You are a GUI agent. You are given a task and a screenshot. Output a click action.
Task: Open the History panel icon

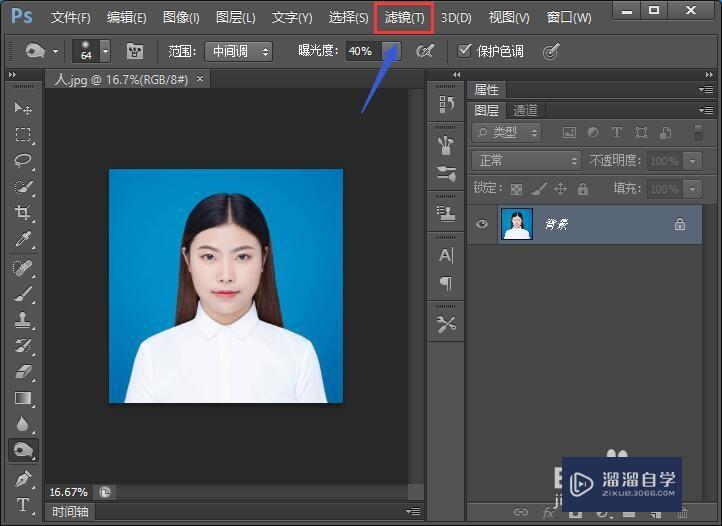446,104
